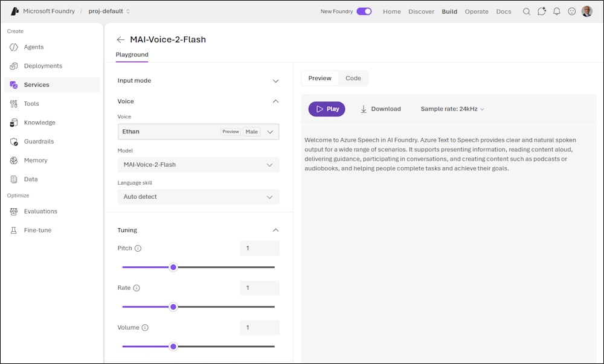Click the Knowledge sidebar icon
This screenshot has width=604, height=364.
coord(14,123)
